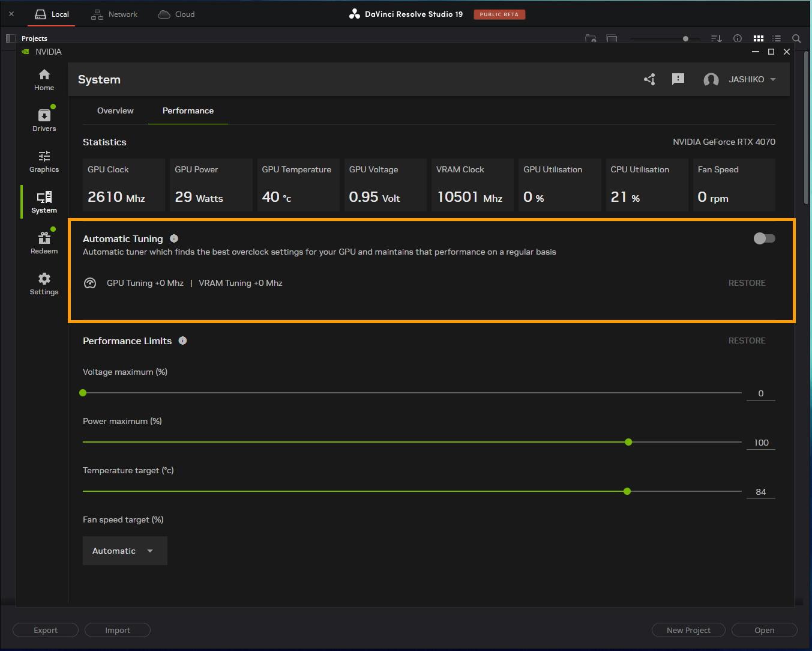Viewport: 812px width, 651px height.
Task: Open the Drivers section in sidebar
Action: 44,121
